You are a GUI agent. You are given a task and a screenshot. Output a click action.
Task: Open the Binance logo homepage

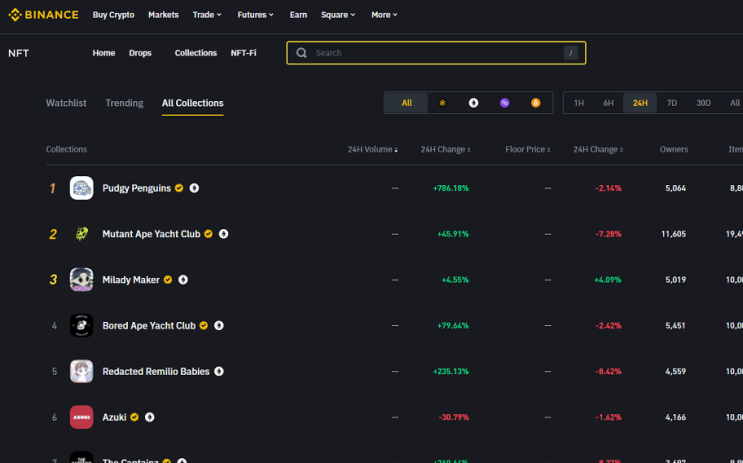[44, 15]
